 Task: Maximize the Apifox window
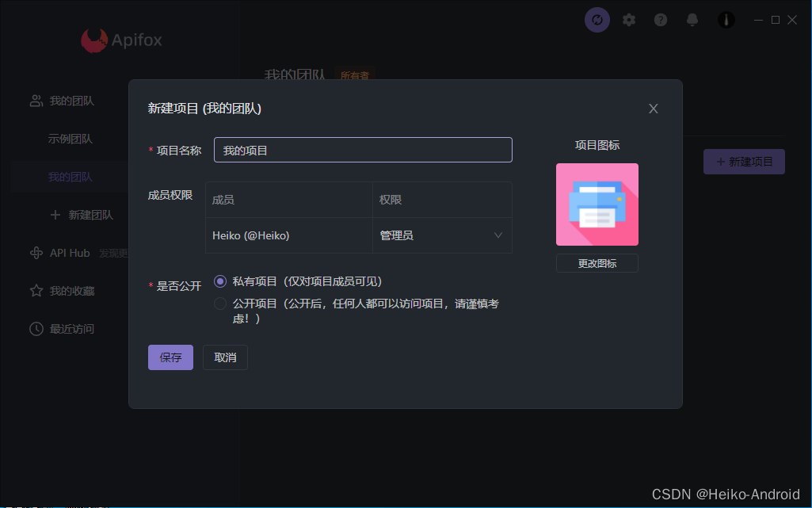coord(776,20)
